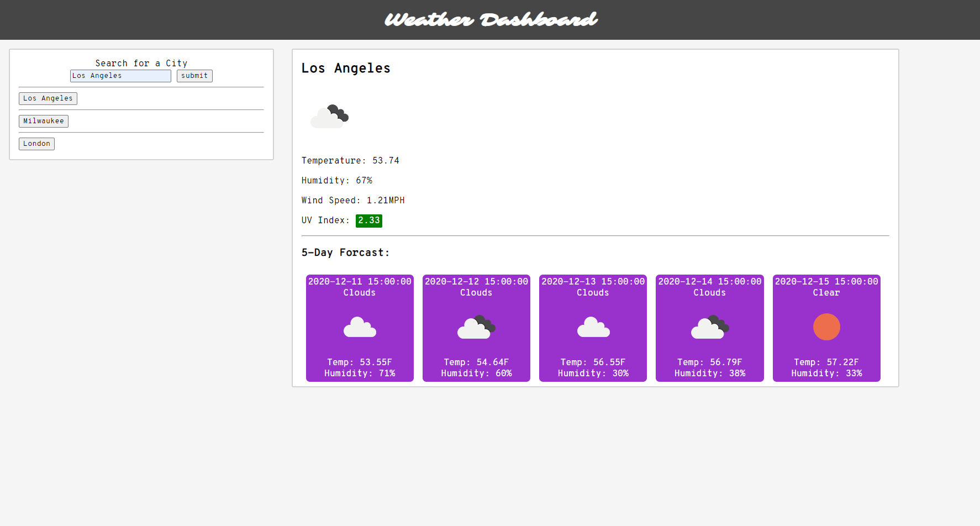Image resolution: width=980 pixels, height=526 pixels.
Task: Click the 2020-12-11 15:00:00 date text
Action: tap(360, 281)
